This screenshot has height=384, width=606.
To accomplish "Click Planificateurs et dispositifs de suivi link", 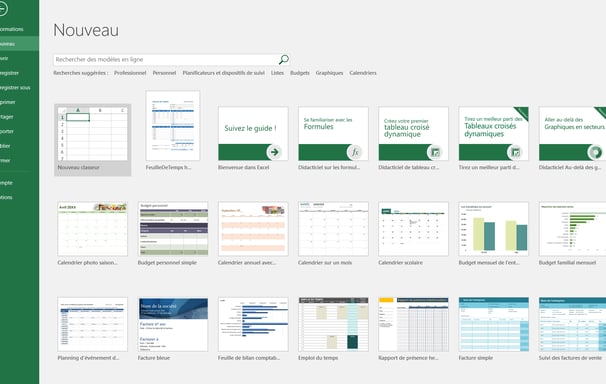I will click(223, 73).
